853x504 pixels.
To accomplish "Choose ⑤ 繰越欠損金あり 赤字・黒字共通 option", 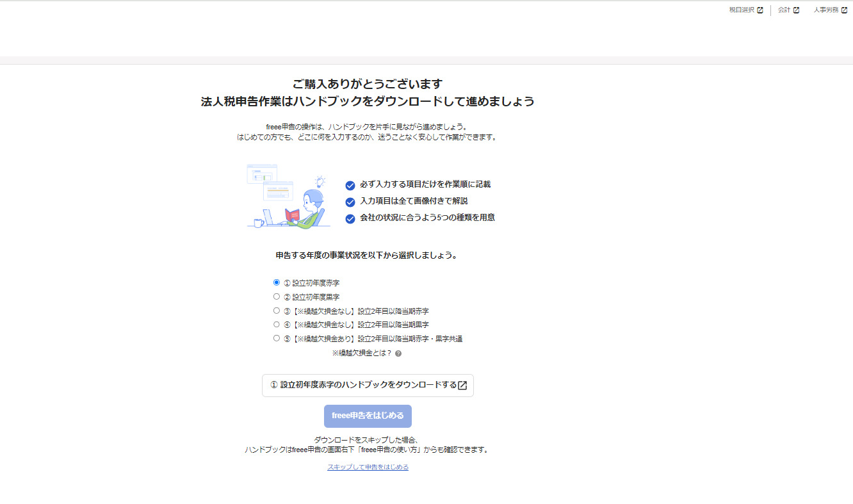I will point(277,338).
